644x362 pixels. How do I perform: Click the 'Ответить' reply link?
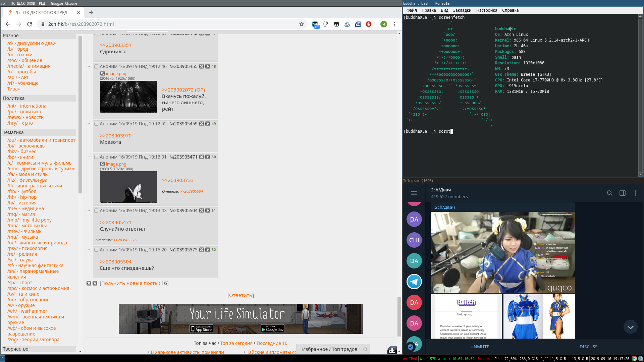[240, 295]
